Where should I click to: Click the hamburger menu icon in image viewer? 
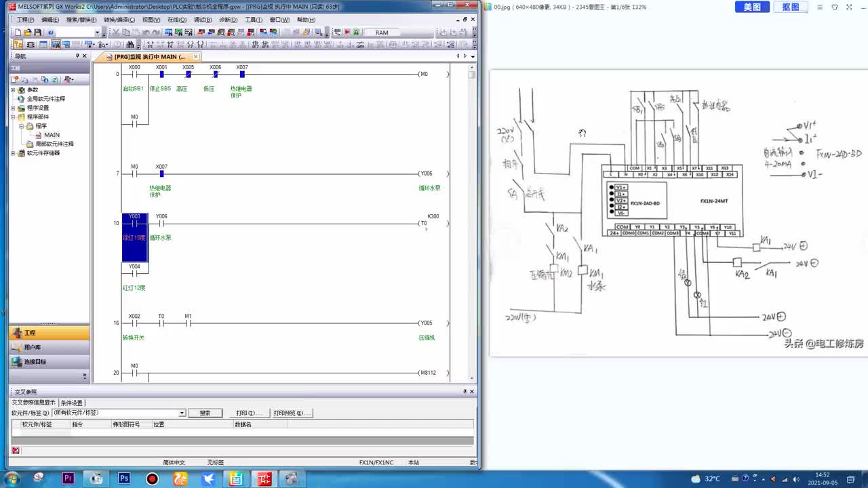[820, 7]
